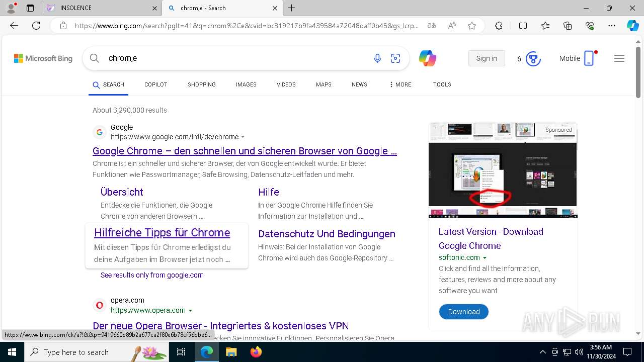Open the Bing hamburger menu
Viewport: 644px width, 362px height.
[x=619, y=58]
